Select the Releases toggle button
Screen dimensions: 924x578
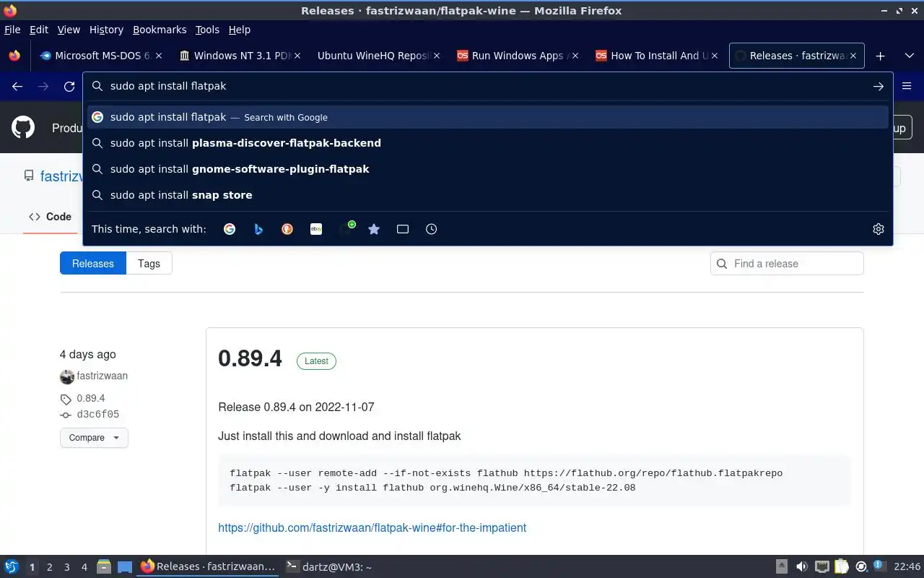point(93,264)
